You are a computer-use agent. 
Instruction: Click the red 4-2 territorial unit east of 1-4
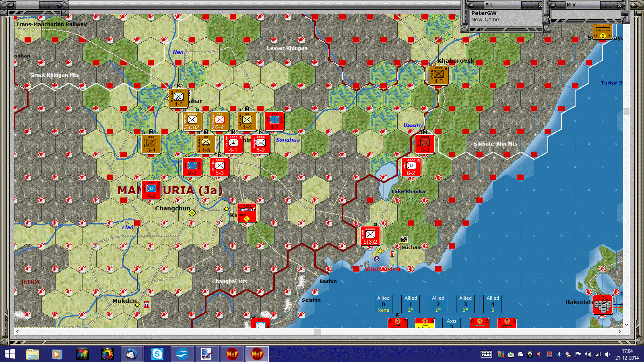point(275,121)
